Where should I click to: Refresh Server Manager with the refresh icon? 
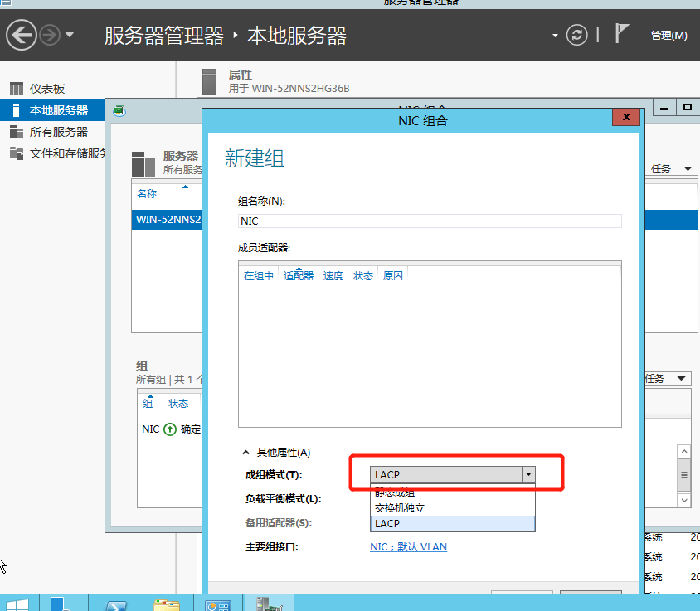pyautogui.click(x=576, y=35)
